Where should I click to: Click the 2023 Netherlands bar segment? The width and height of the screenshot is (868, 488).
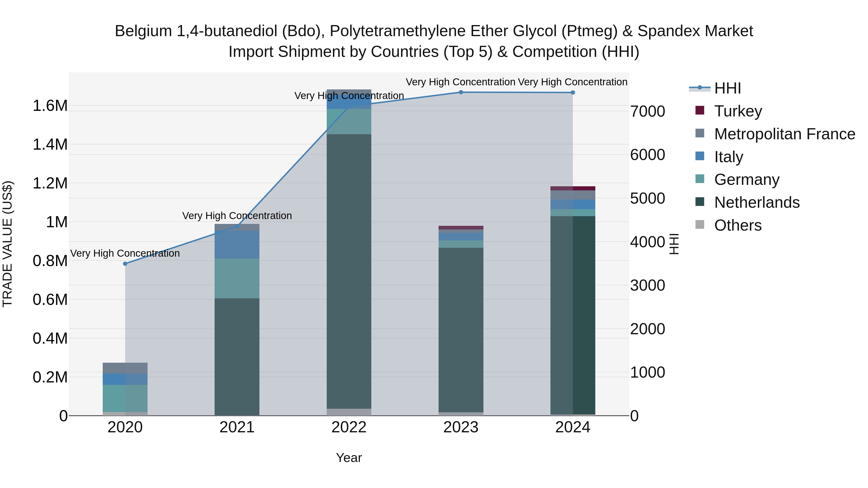point(461,330)
